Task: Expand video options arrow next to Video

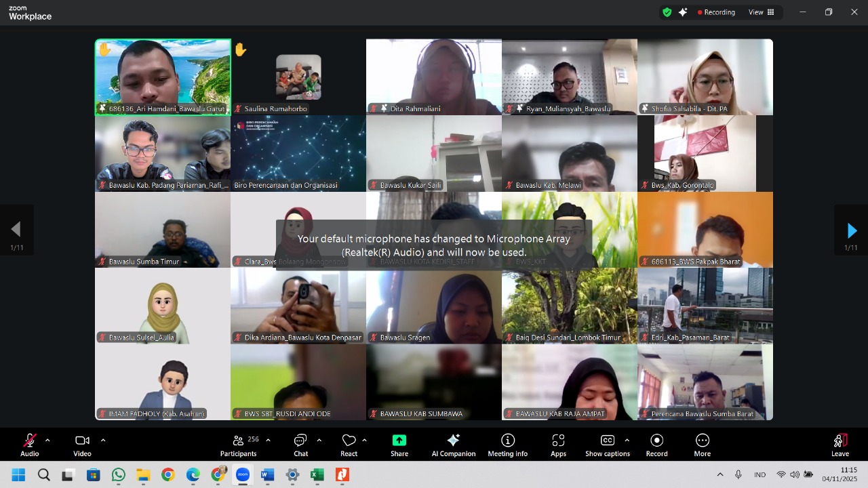Action: click(103, 441)
